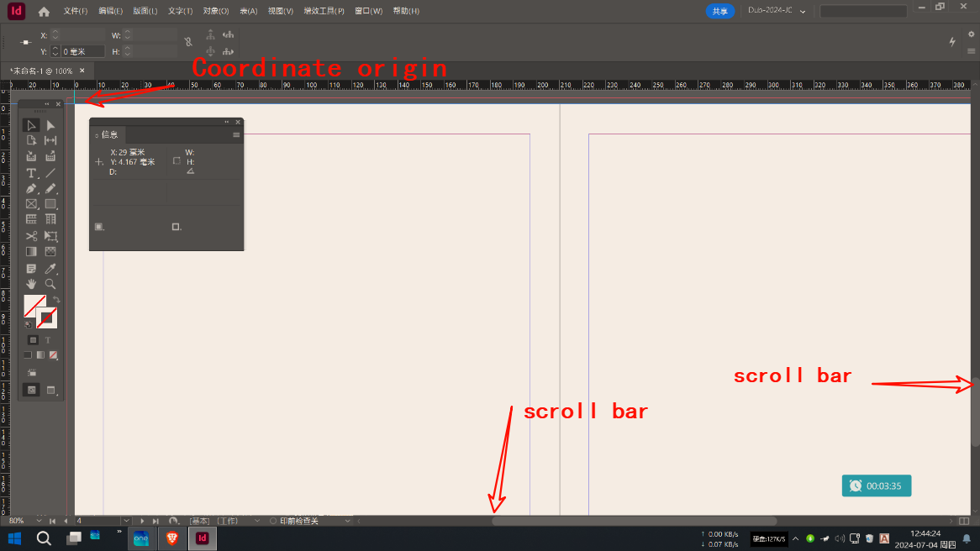Switch to the 信息 panel tab
Screen dimensions: 980x551
point(108,134)
